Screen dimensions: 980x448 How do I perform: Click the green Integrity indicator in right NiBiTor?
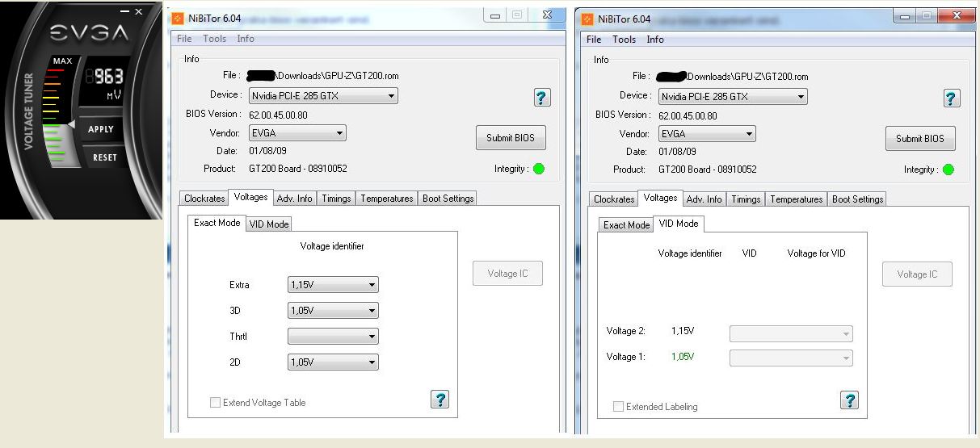pyautogui.click(x=948, y=170)
